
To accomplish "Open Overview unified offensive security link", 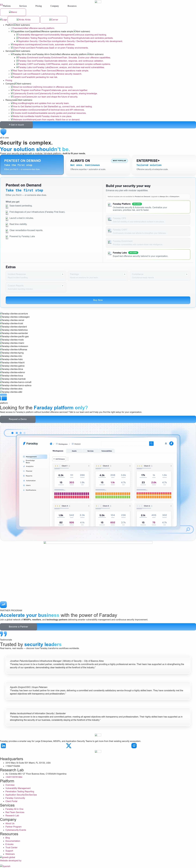I will click(32, 28).
